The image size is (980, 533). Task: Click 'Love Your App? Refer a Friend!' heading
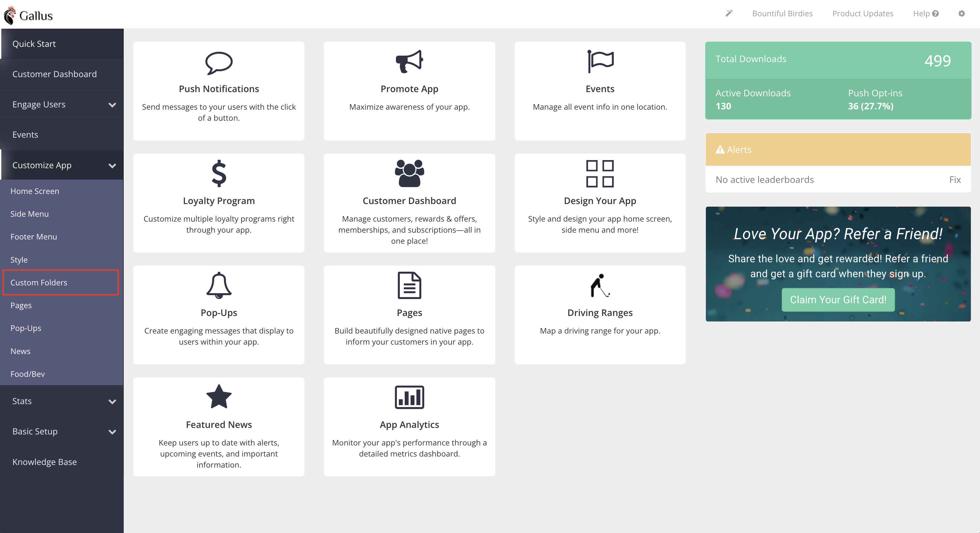[838, 234]
